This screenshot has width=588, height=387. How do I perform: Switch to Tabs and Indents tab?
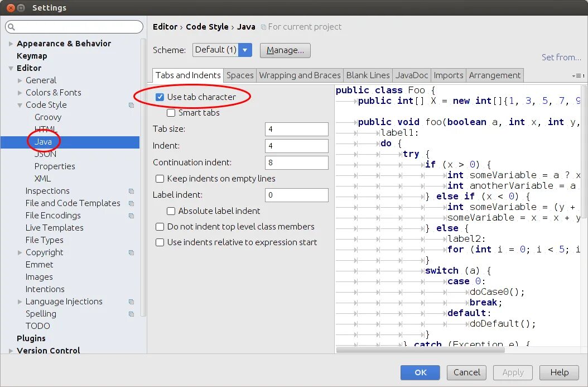(x=188, y=75)
